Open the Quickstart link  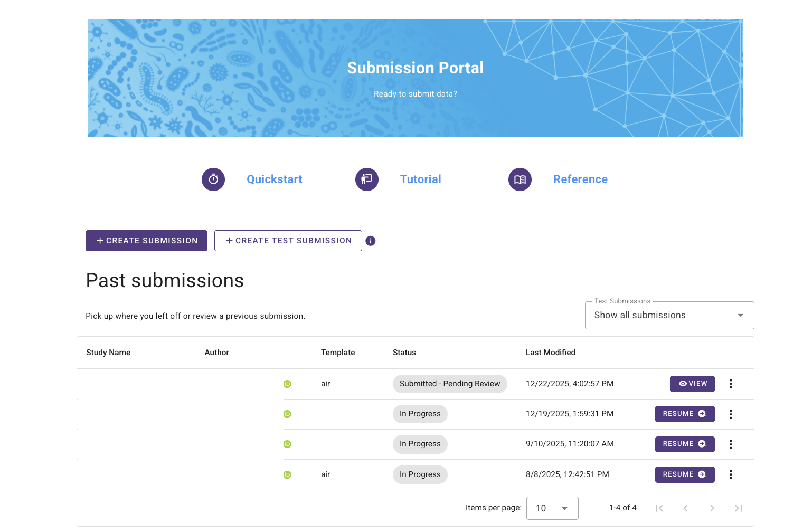(275, 179)
